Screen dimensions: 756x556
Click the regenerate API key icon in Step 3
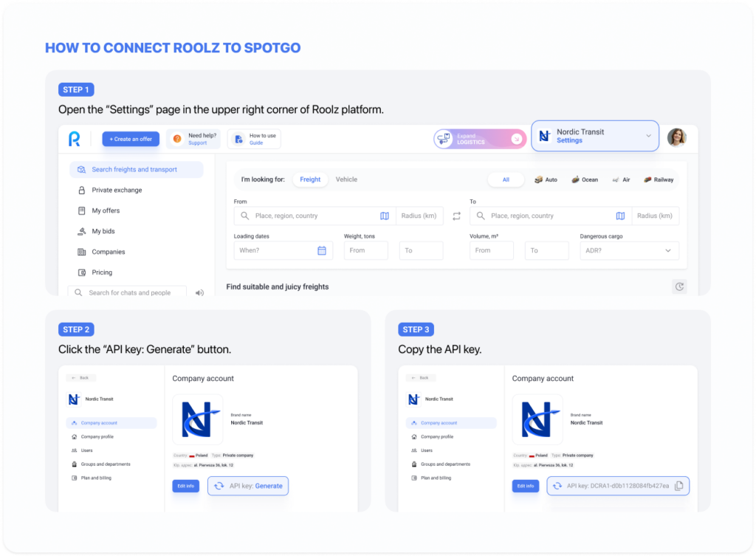click(557, 486)
